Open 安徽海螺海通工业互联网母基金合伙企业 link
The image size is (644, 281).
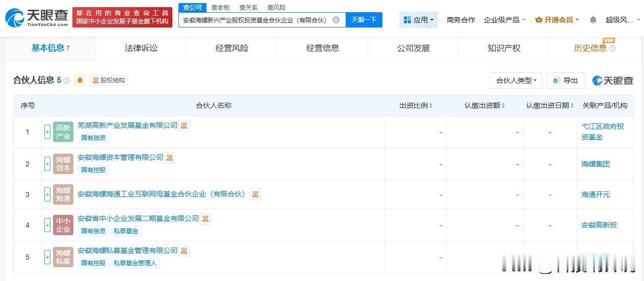tap(162, 194)
